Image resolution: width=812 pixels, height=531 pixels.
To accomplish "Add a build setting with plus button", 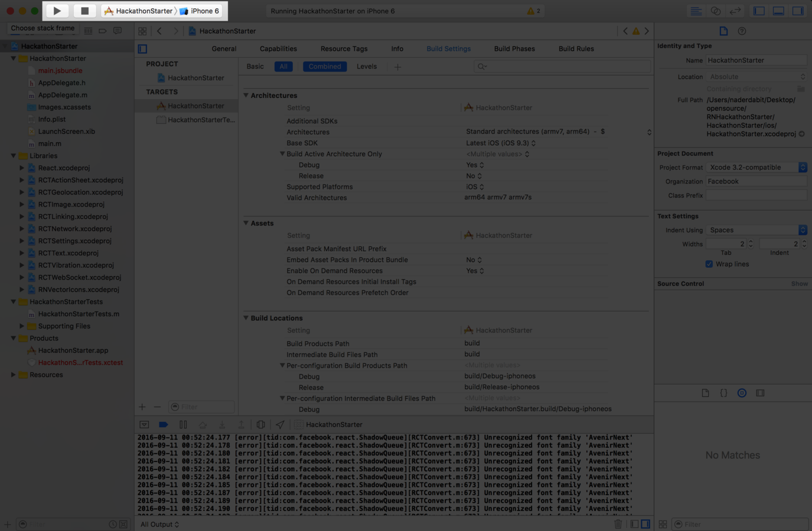I will point(397,67).
